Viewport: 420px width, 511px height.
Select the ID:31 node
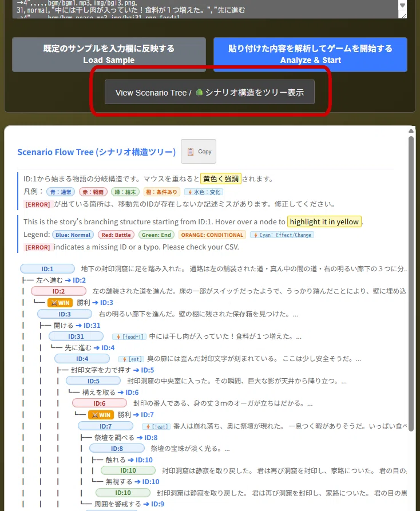[x=76, y=336]
